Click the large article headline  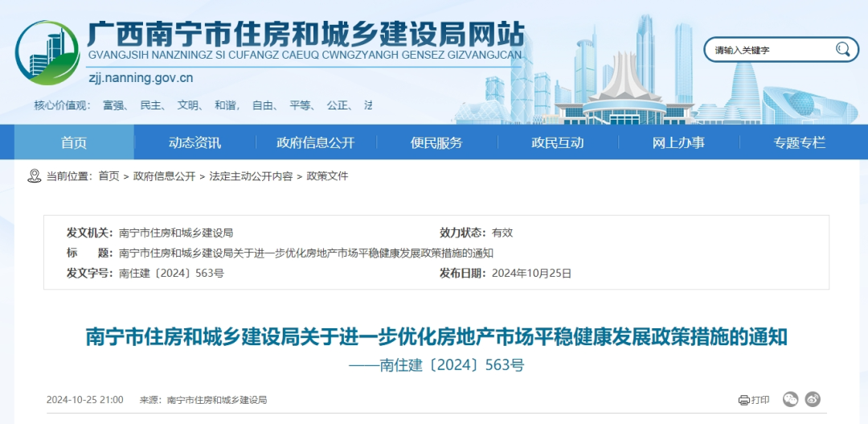(436, 336)
